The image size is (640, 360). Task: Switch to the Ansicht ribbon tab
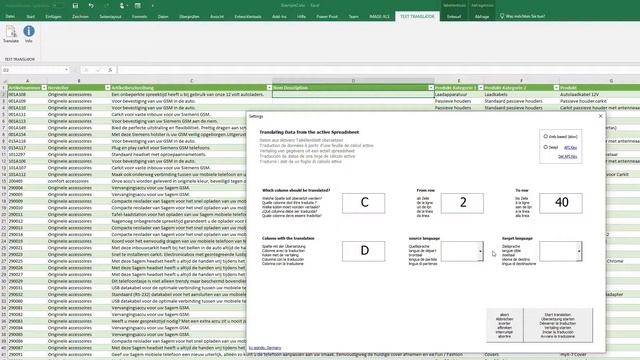click(217, 16)
